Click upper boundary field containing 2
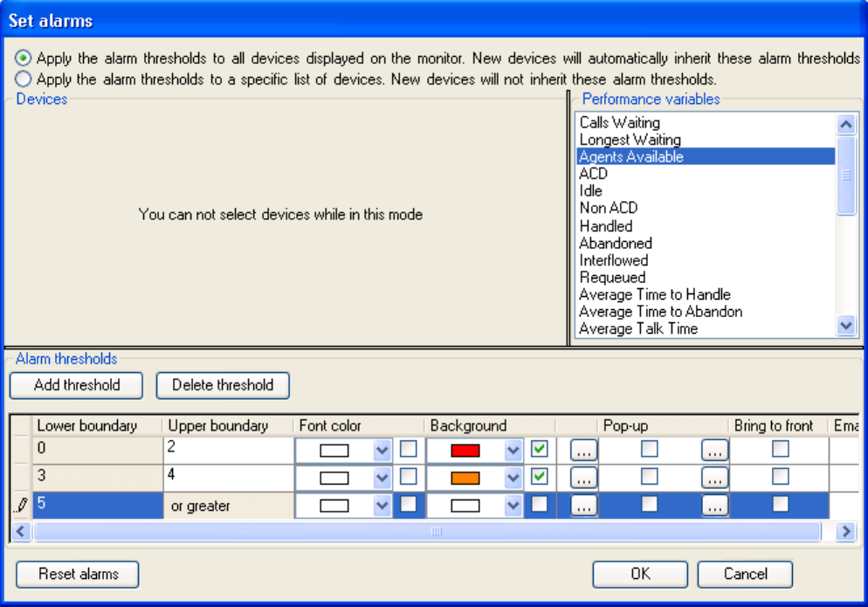This screenshot has width=868, height=607. click(227, 449)
